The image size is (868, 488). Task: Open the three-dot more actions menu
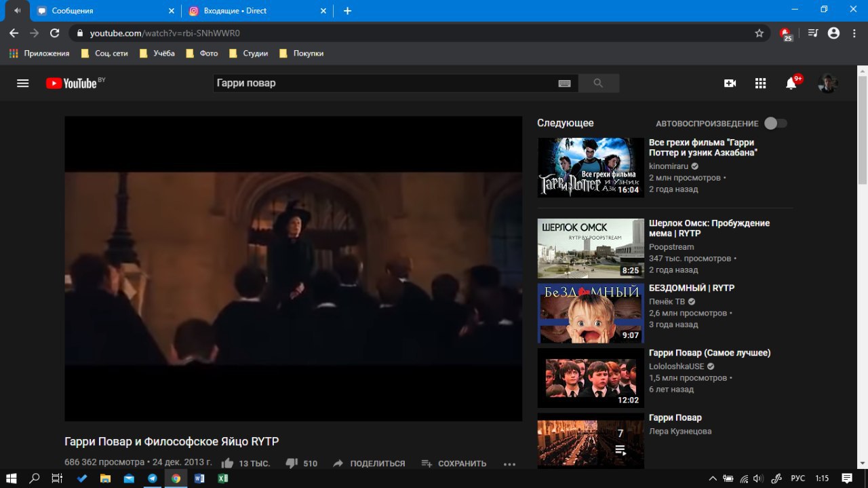510,464
